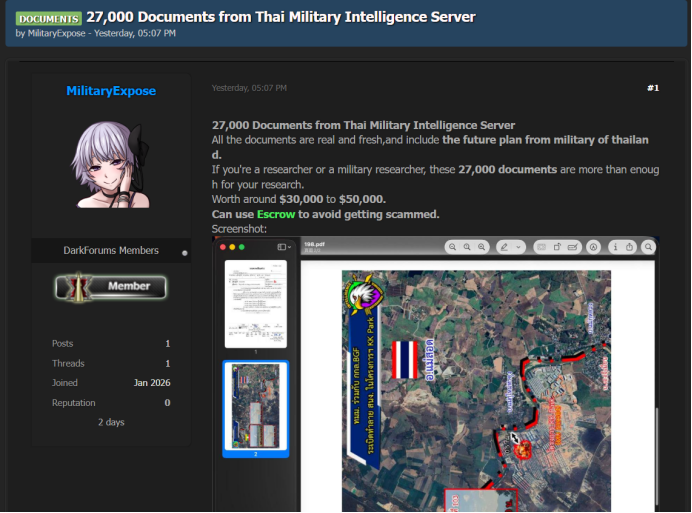Screen dimensions: 692x513
Task: Click the document info icon
Action: [615, 247]
